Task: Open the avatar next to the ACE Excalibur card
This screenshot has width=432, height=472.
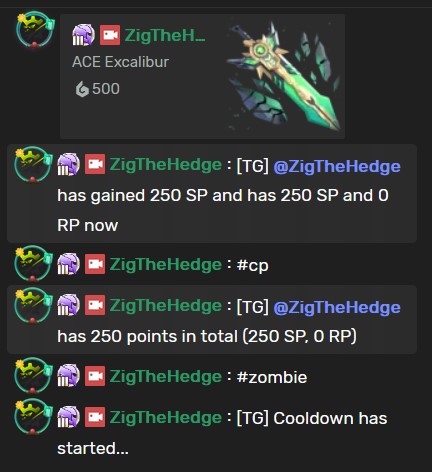Action: click(x=35, y=30)
